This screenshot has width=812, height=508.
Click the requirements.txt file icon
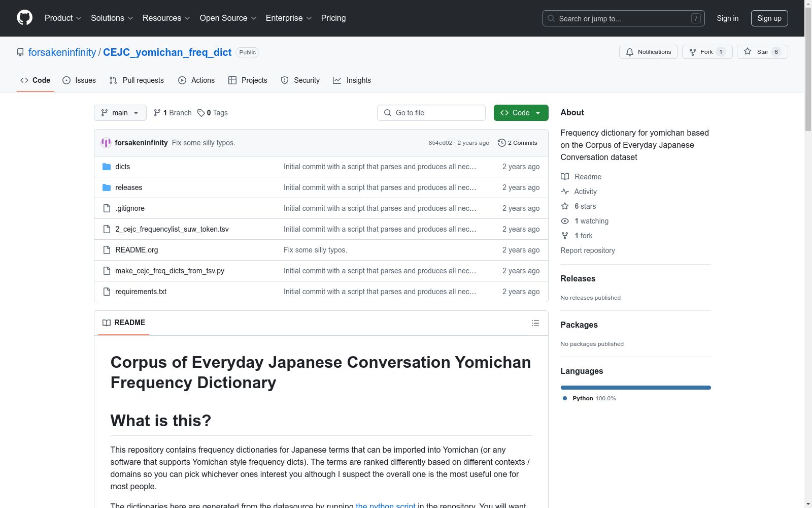107,292
